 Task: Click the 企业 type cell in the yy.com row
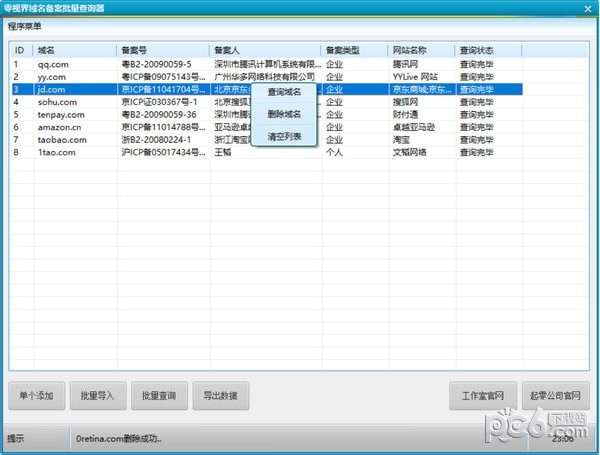334,77
